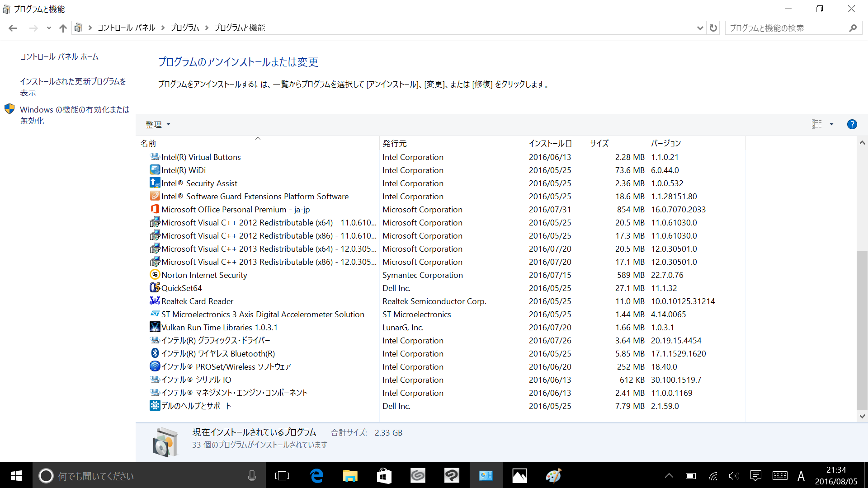Open the コントロール パネル ホーム link
This screenshot has width=868, height=488.
coord(59,56)
